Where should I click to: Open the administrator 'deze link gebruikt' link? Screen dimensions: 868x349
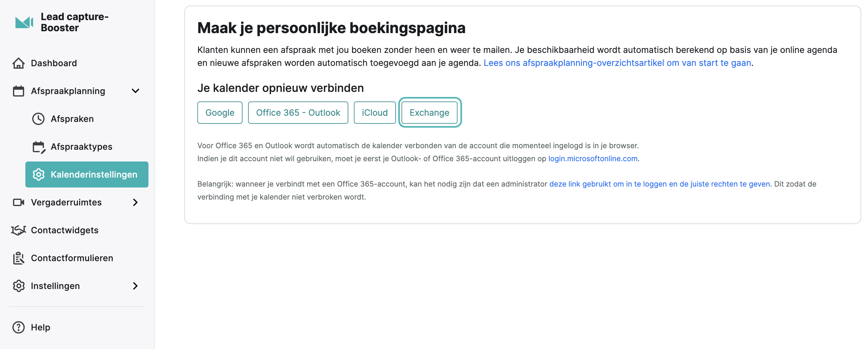pyautogui.click(x=660, y=184)
